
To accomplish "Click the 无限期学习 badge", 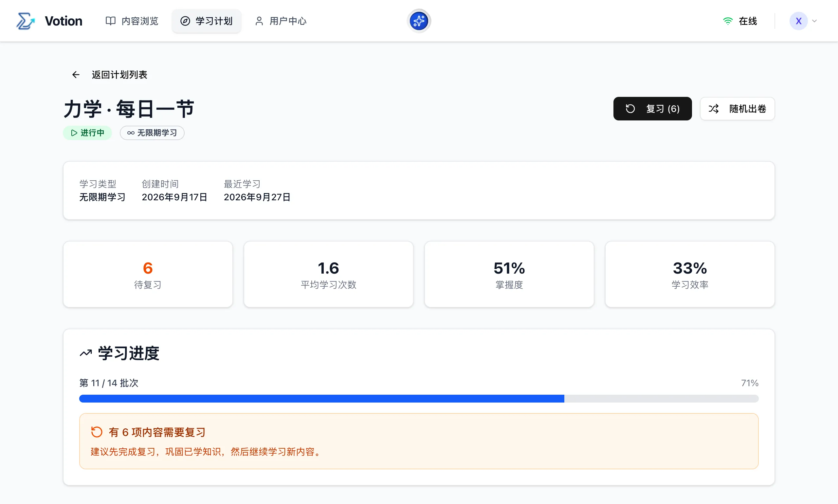I will point(152,133).
